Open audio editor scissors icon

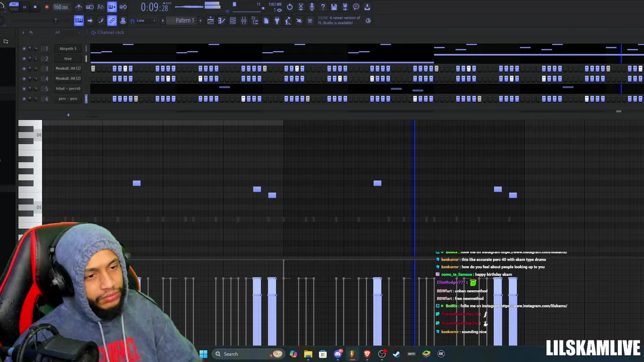pos(301,7)
